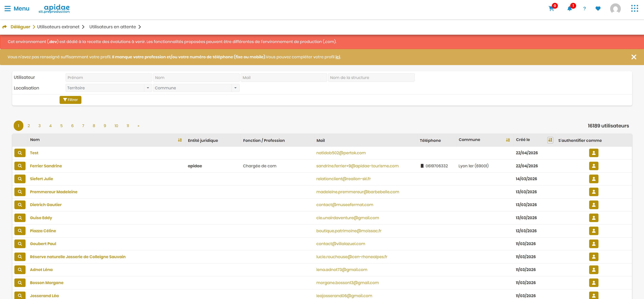This screenshot has width=644, height=299.
Task: Follow the 'ici' profile link
Action: tap(337, 57)
